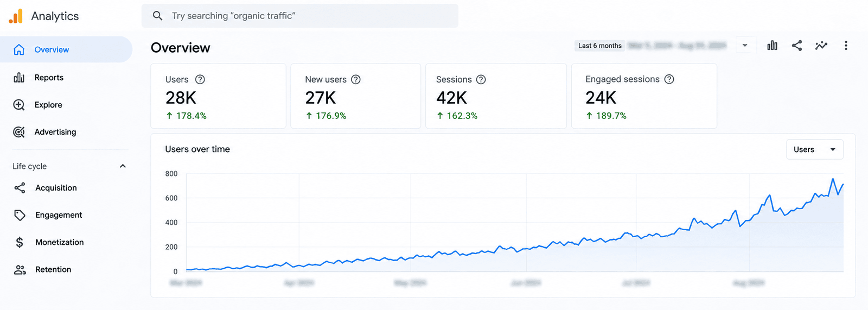Click the 27K new users value

coord(321,98)
